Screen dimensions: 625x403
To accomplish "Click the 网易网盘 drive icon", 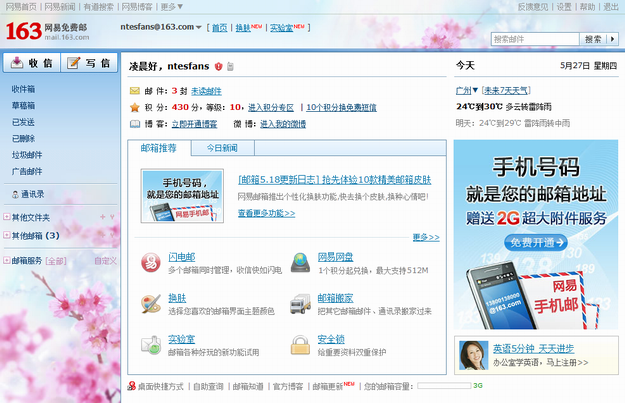I will 301,263.
